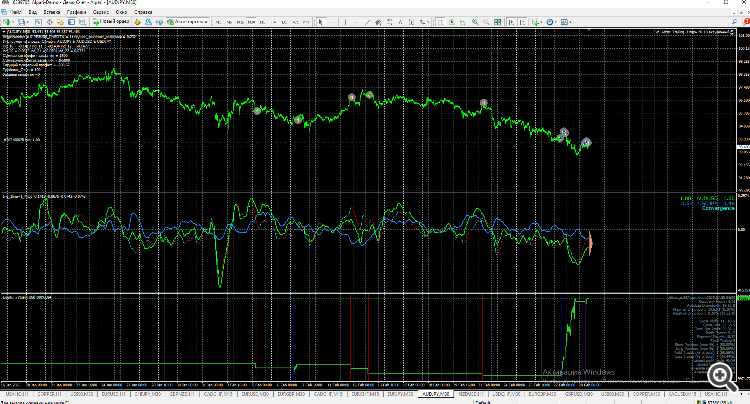Switch chart to M1 timeframe
The height and width of the screenshot is (404, 750).
coord(218,22)
